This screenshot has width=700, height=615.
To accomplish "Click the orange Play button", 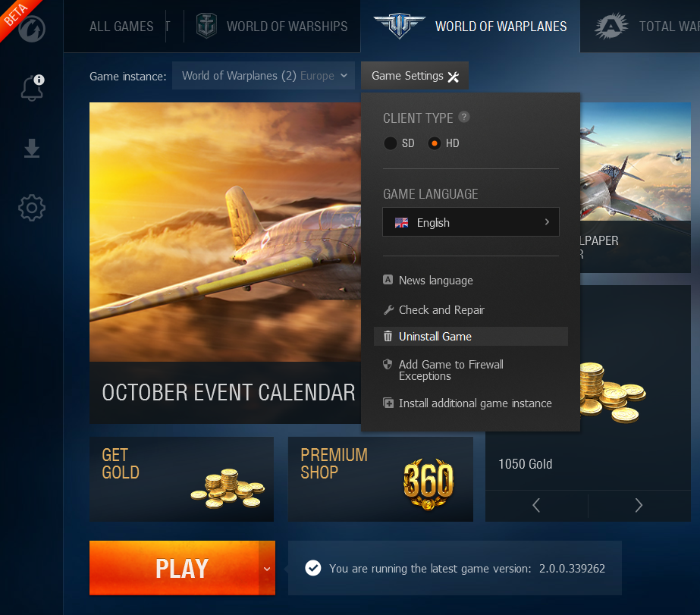I will click(174, 568).
